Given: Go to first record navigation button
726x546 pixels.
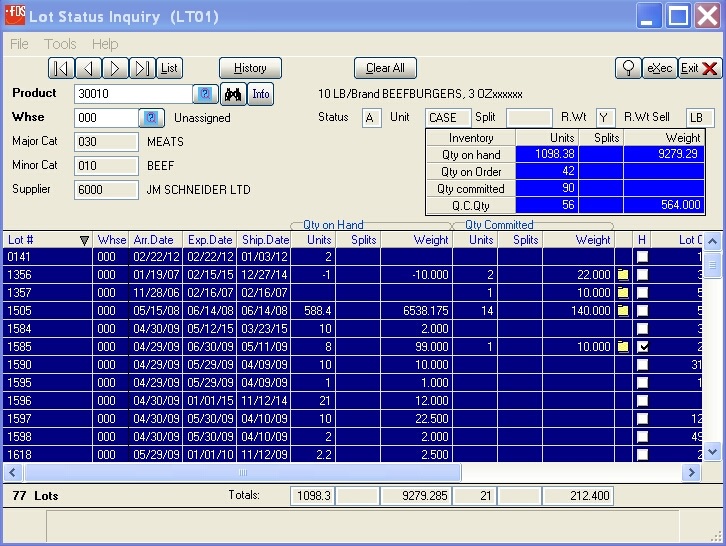Looking at the screenshot, I should tap(61, 69).
